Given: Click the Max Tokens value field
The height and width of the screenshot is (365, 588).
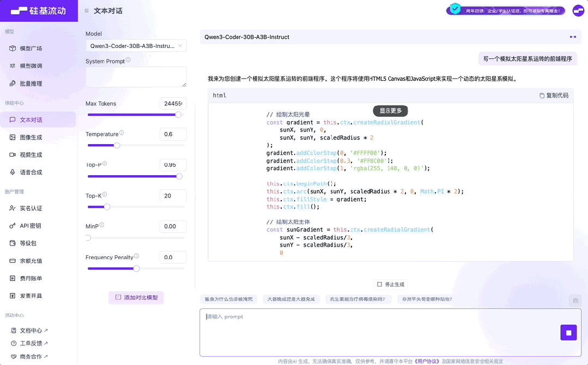Looking at the screenshot, I should 173,104.
